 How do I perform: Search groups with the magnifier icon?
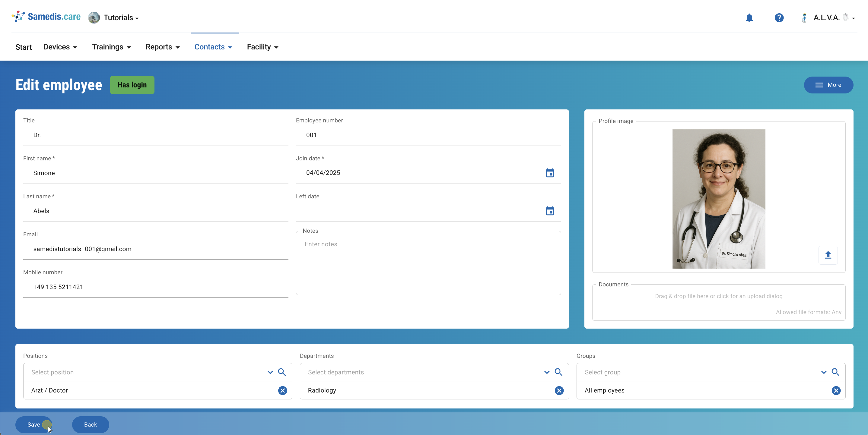click(x=835, y=372)
